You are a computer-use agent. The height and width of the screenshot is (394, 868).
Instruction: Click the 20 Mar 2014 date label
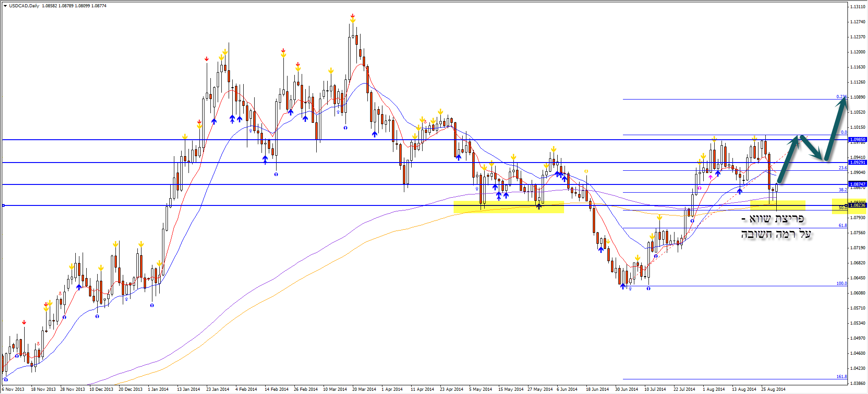pyautogui.click(x=364, y=389)
